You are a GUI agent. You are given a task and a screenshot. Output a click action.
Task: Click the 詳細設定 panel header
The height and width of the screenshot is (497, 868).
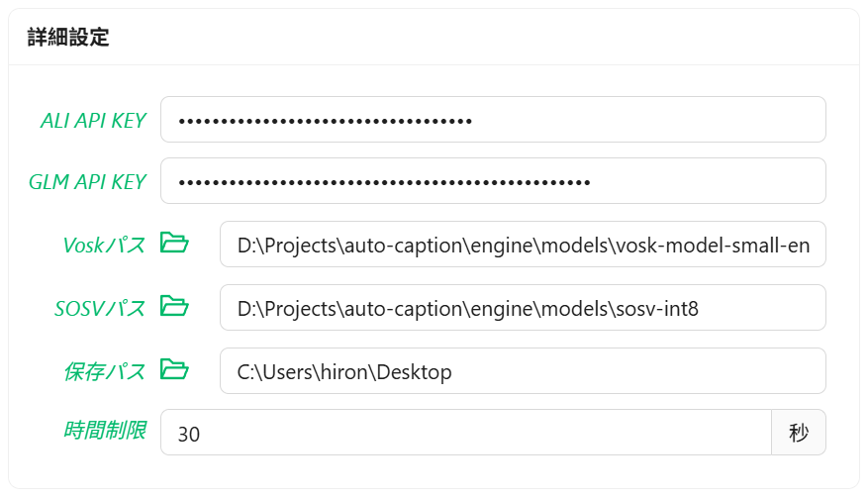(x=68, y=38)
